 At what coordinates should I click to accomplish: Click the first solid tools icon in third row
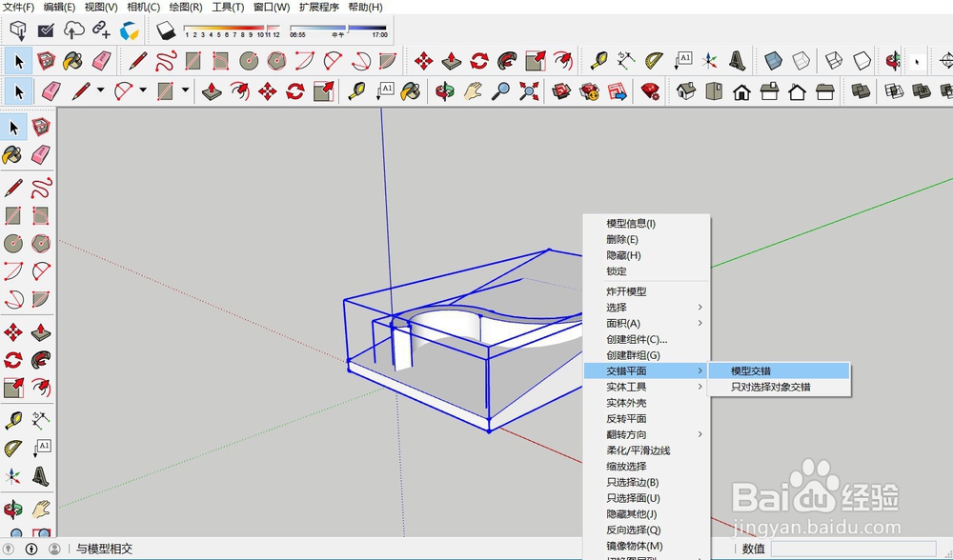coord(860,91)
